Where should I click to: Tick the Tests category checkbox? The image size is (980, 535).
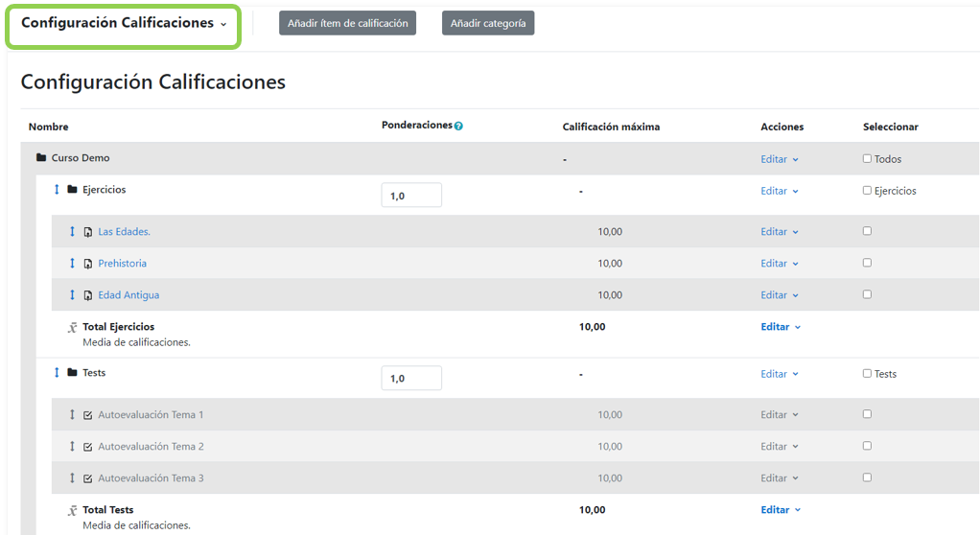(x=867, y=374)
